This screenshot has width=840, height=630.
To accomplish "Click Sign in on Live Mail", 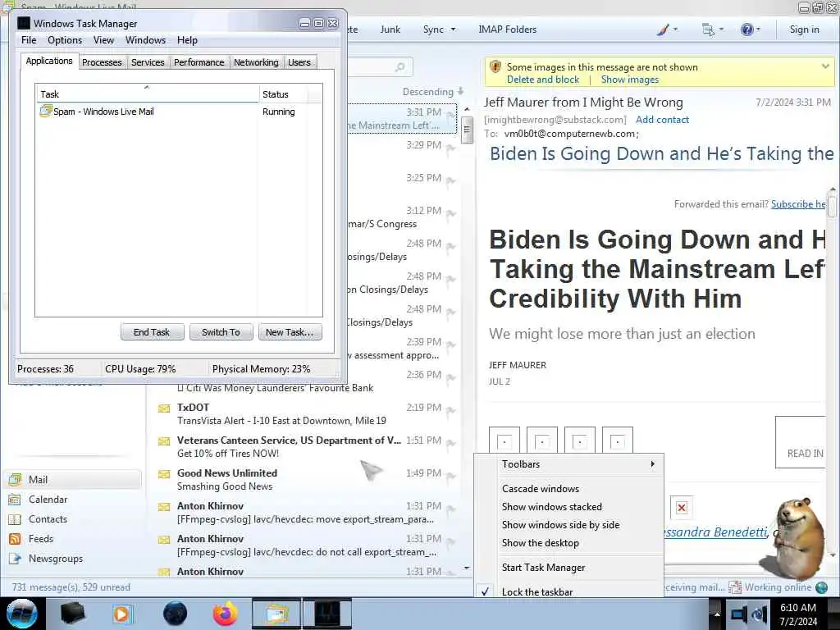I will (804, 30).
